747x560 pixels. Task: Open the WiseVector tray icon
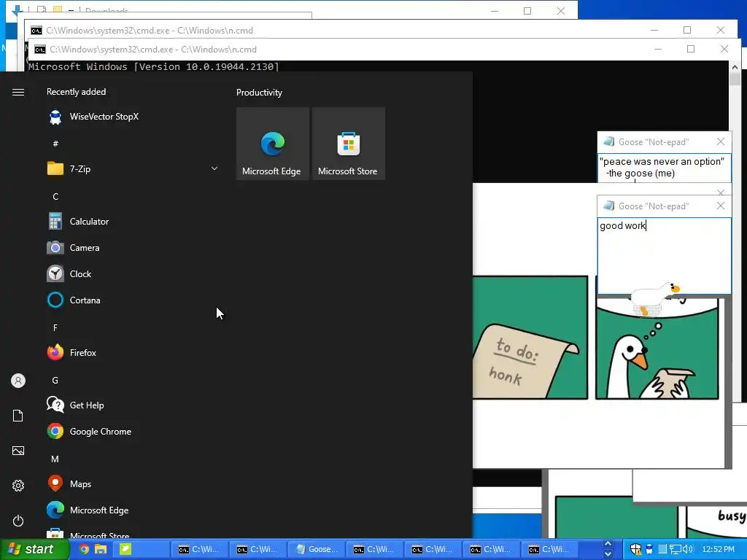coord(649,549)
